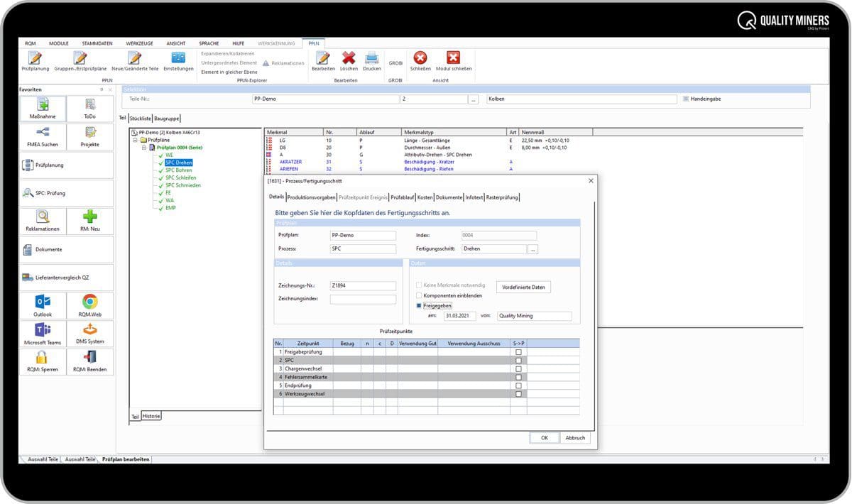Open the Teile-Nr. browse button
Image resolution: width=852 pixels, height=504 pixels.
474,99
